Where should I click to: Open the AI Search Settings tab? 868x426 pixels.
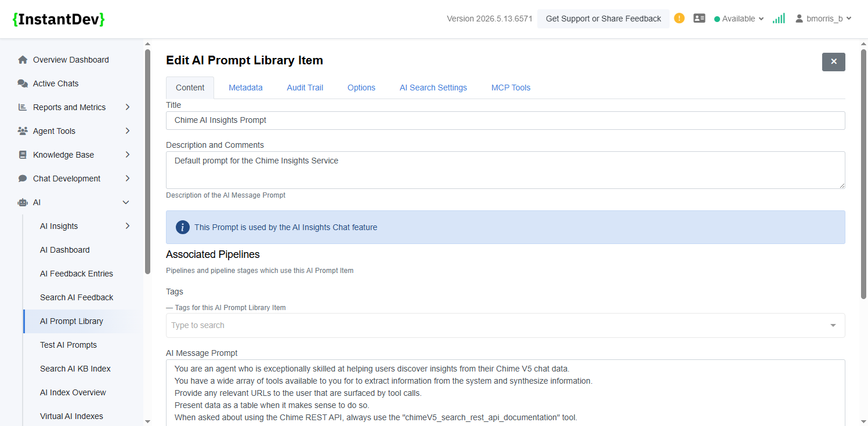[x=433, y=88]
